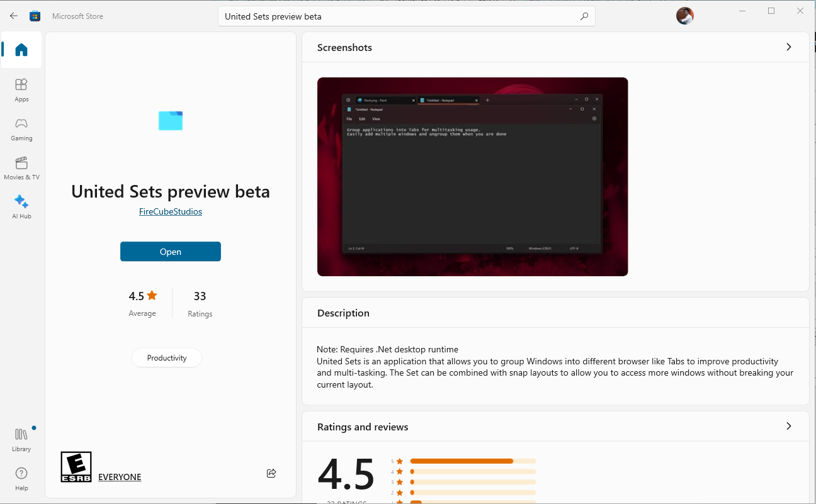Open the user profile avatar

pyautogui.click(x=685, y=16)
